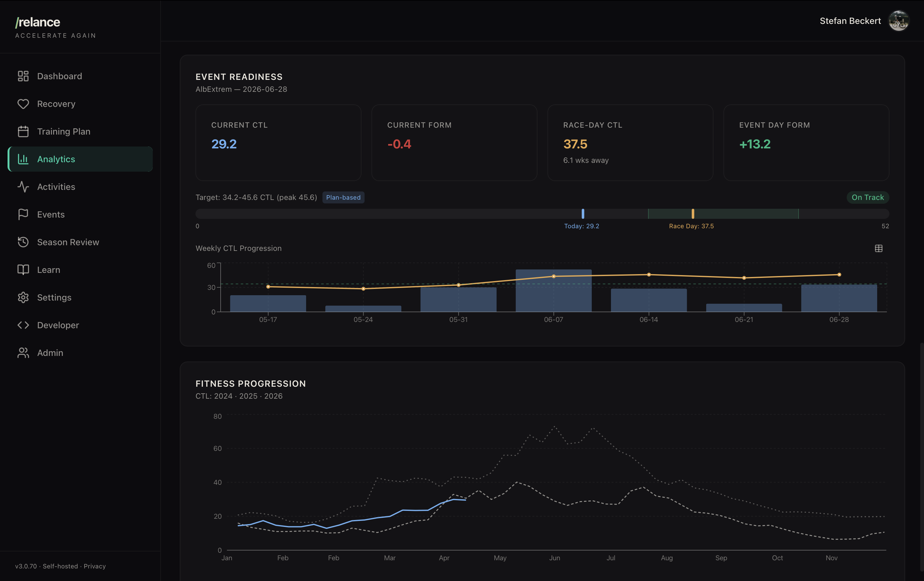The image size is (924, 581).
Task: Click the green target range on CTL bar
Action: point(723,213)
